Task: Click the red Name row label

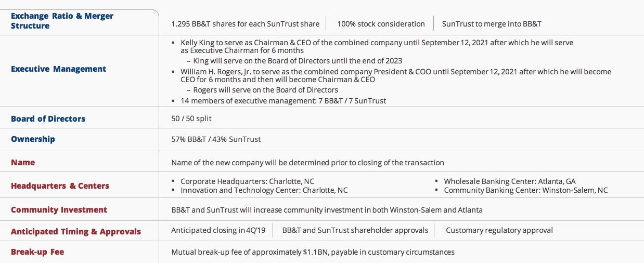Action: click(23, 162)
